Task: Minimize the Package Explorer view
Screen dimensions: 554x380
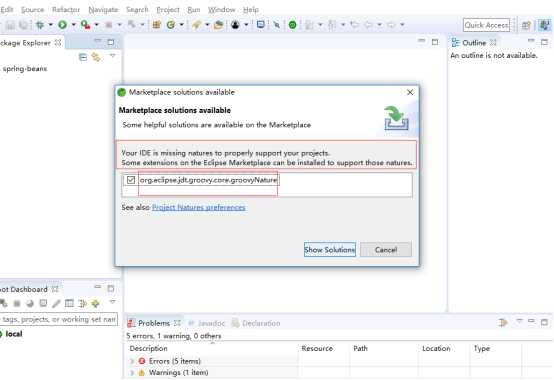Action: (x=98, y=42)
